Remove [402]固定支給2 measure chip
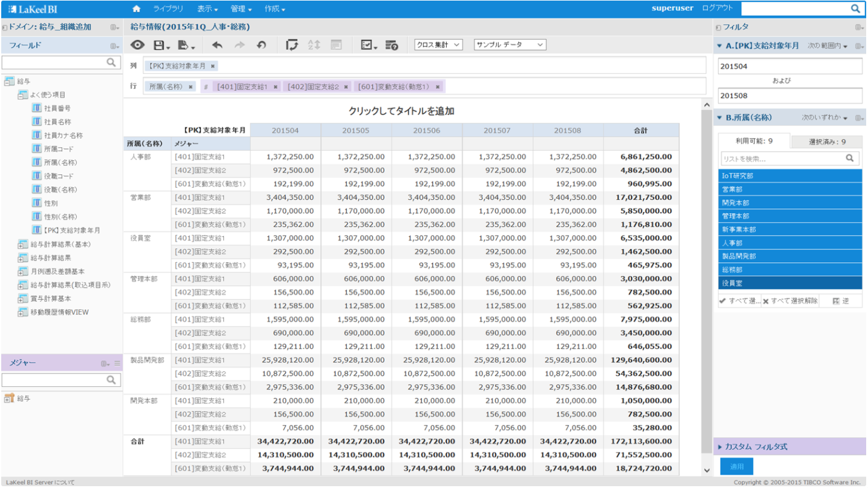Image resolution: width=868 pixels, height=488 pixels. click(x=346, y=87)
